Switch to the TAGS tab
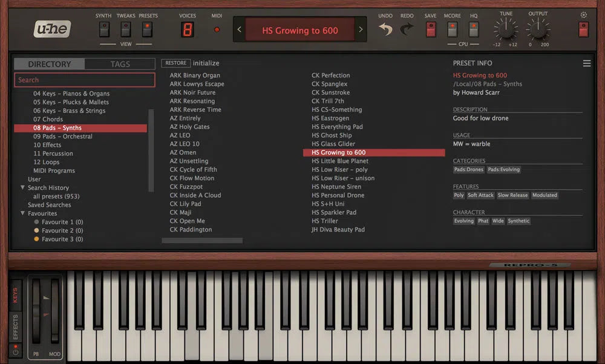Screen dimensions: 605x364 click(120, 64)
